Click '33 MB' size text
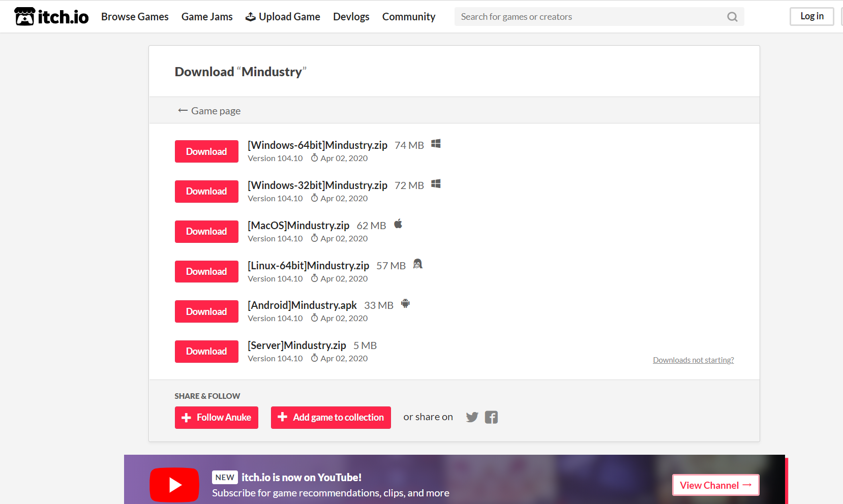The width and height of the screenshot is (843, 504). click(x=379, y=305)
